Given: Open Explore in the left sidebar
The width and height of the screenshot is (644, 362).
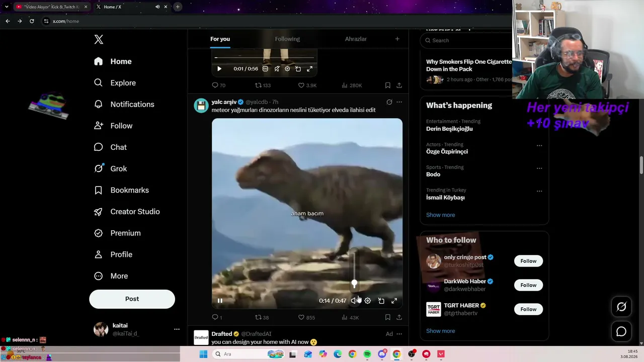Looking at the screenshot, I should click(115, 83).
